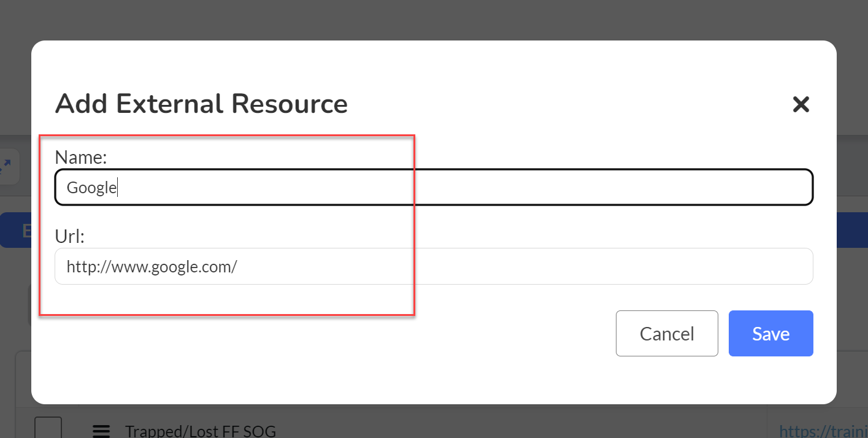The width and height of the screenshot is (868, 438).
Task: Cancel adding the external resource
Action: pos(667,333)
